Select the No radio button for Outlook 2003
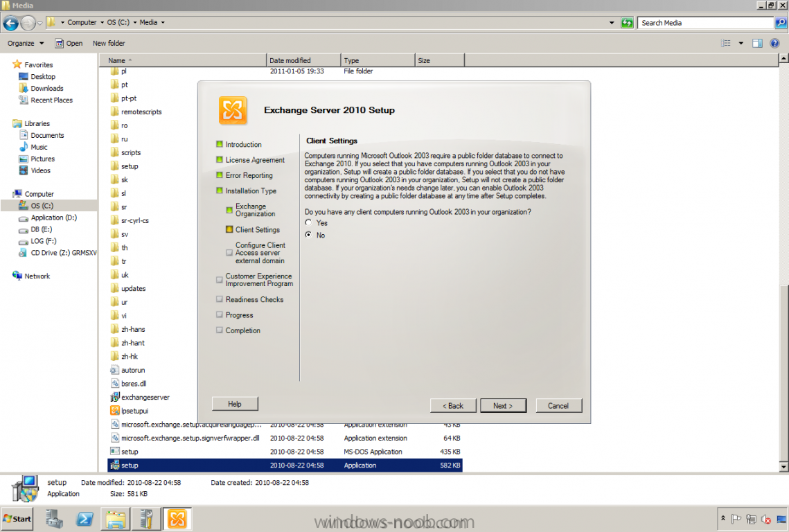The image size is (789, 532). [308, 235]
